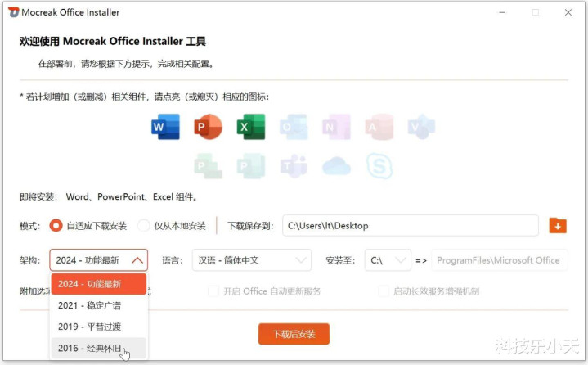Enable the OneDrive cloud icon

click(x=336, y=166)
